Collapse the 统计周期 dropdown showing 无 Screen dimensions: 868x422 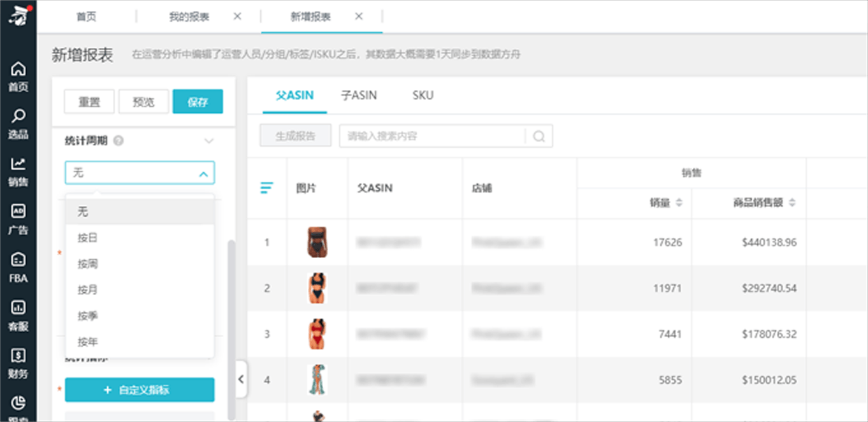point(203,173)
